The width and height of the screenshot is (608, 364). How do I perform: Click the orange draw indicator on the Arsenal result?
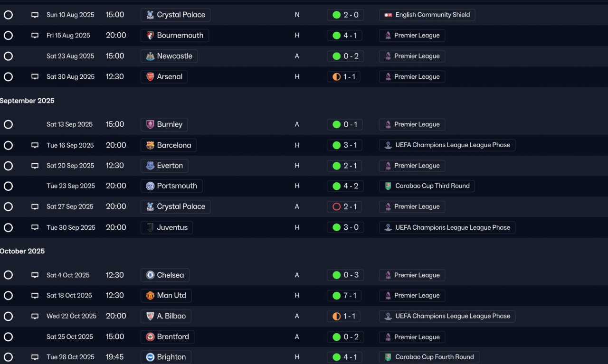[x=337, y=77]
